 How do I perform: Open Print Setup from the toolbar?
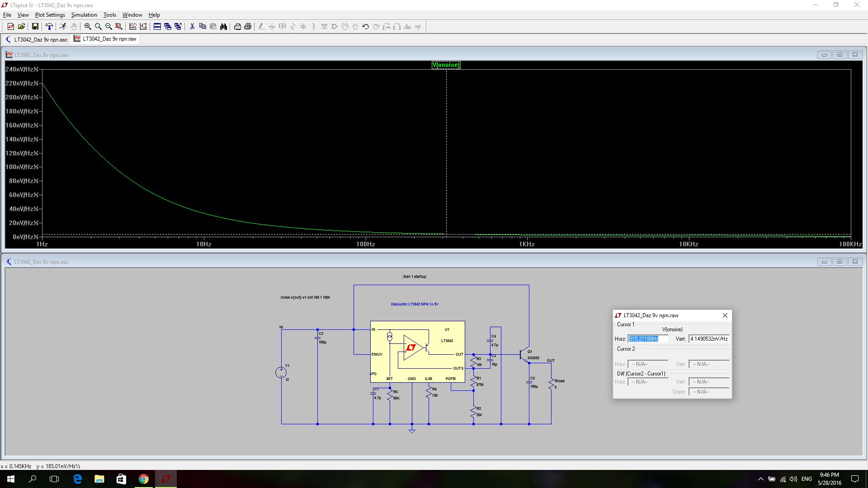237,27
